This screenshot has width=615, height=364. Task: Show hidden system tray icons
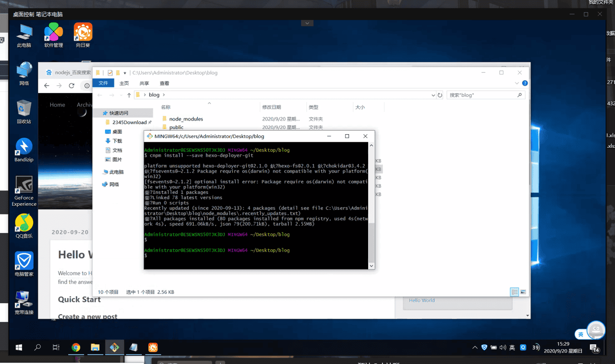(475, 348)
